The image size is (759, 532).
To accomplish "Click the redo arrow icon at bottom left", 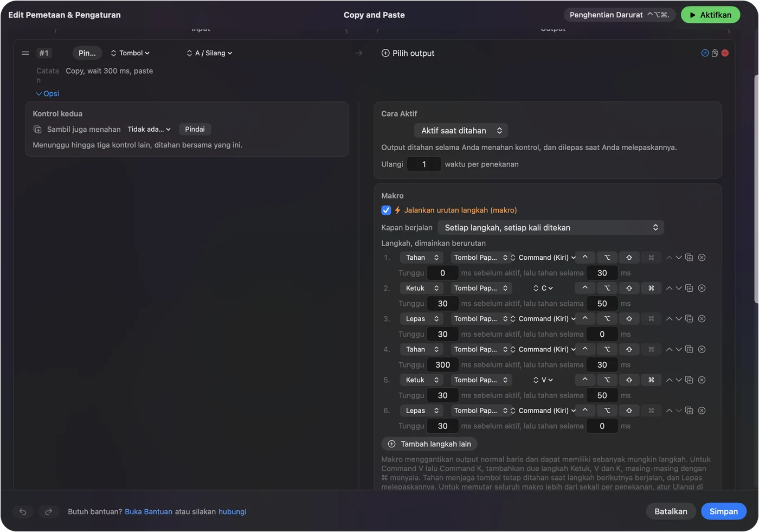I will click(48, 511).
